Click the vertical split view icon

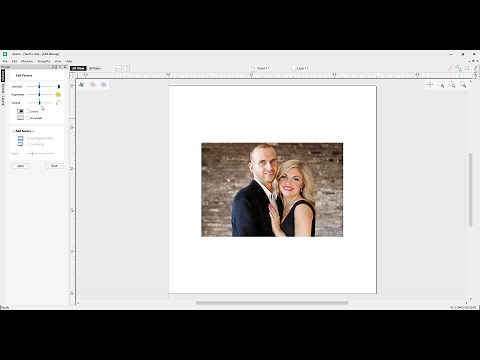(127, 68)
